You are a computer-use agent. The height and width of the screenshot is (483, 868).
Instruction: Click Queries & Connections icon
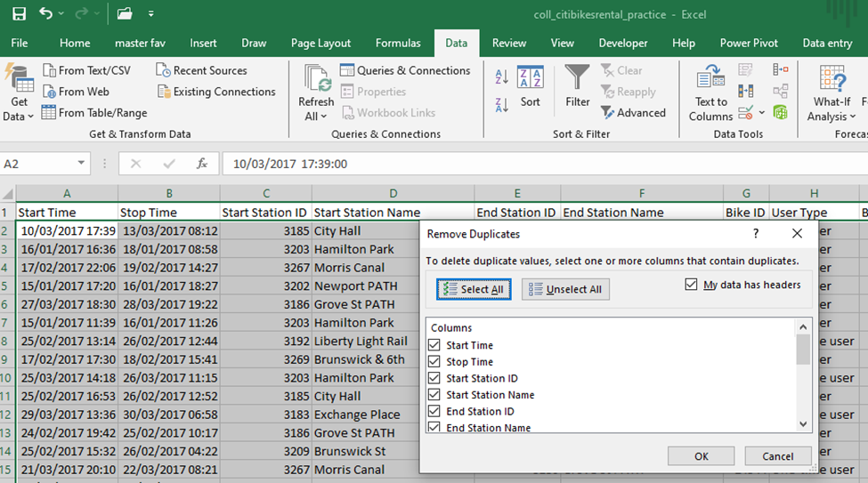tap(346, 70)
